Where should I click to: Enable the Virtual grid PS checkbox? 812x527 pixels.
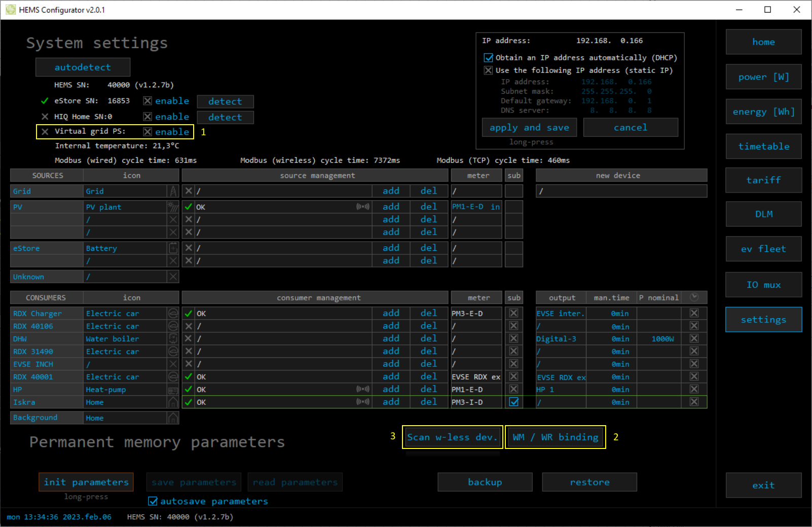(x=147, y=132)
